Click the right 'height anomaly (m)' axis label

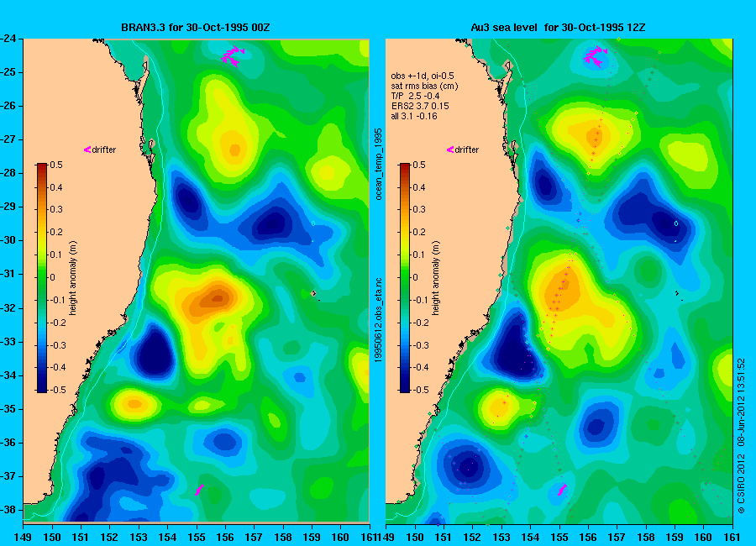click(435, 278)
